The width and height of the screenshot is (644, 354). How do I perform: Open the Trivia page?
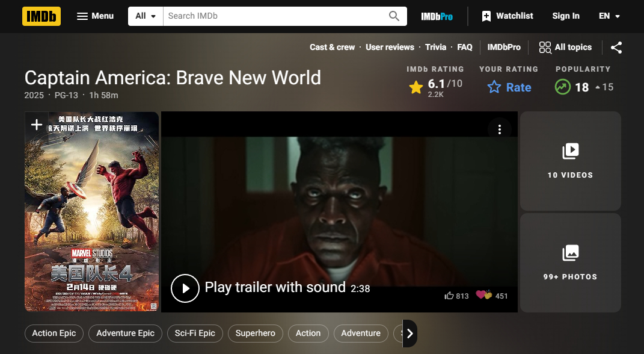(x=435, y=48)
